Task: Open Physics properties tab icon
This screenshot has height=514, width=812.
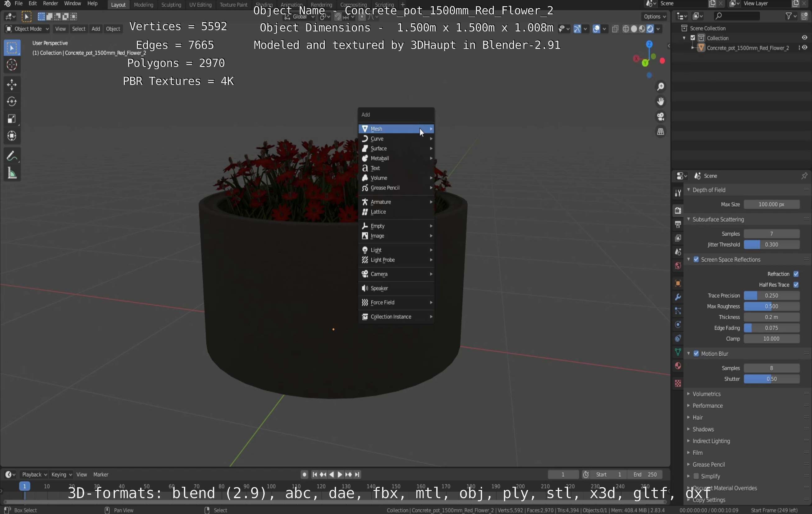Action: click(678, 325)
